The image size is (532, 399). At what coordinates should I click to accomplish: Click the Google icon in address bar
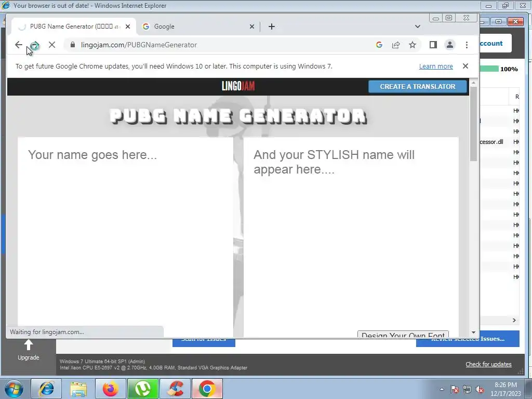click(379, 45)
